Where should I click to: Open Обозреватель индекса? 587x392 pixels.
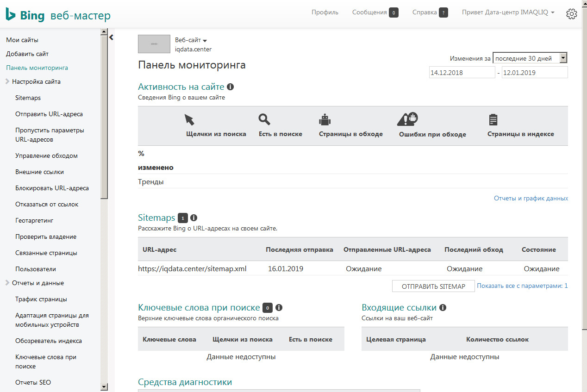tap(49, 341)
